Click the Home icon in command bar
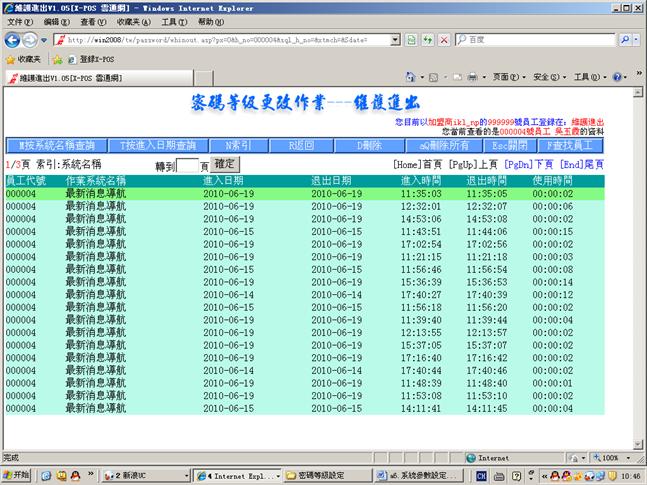Screen dimensions: 647x485 (x=410, y=77)
